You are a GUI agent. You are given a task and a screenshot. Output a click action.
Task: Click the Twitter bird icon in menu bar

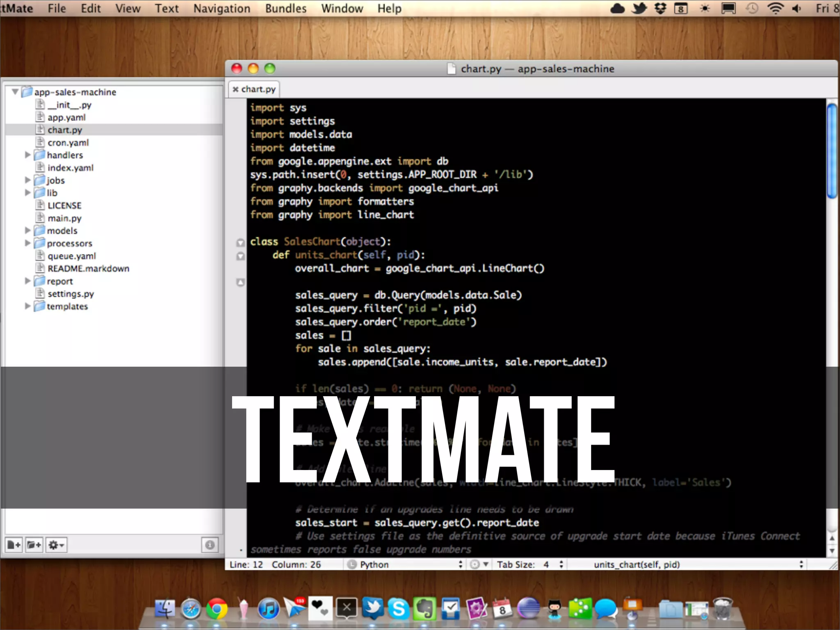639,8
